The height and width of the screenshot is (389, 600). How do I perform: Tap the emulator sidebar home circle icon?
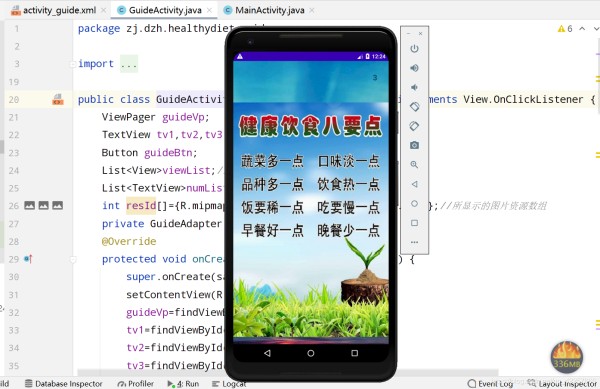click(x=414, y=203)
